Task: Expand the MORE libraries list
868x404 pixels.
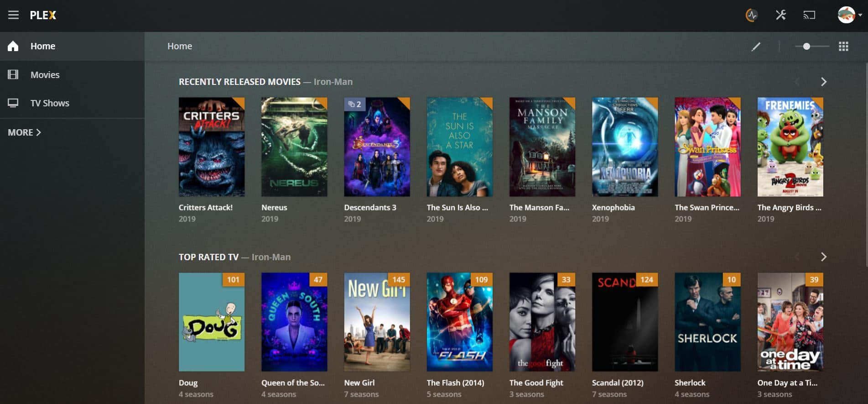Action: (24, 132)
